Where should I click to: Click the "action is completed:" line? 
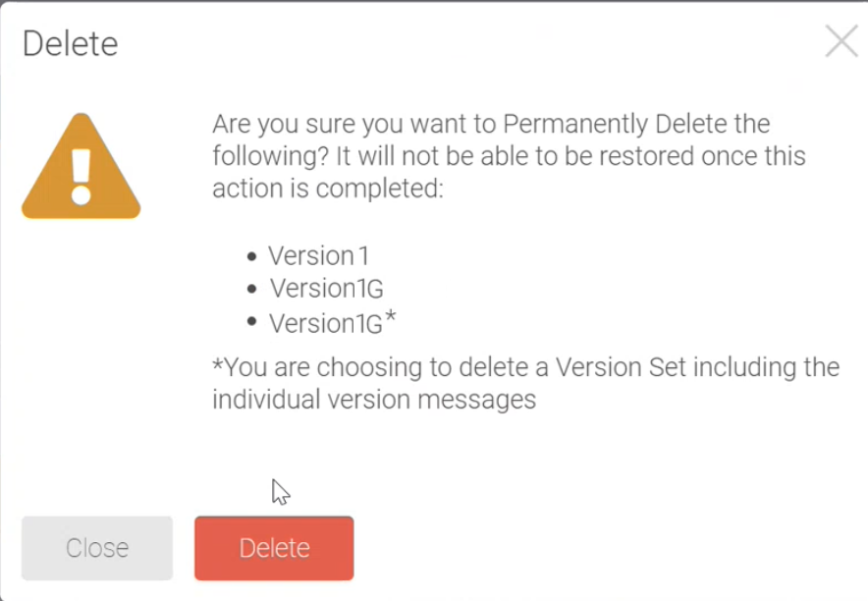pos(328,188)
